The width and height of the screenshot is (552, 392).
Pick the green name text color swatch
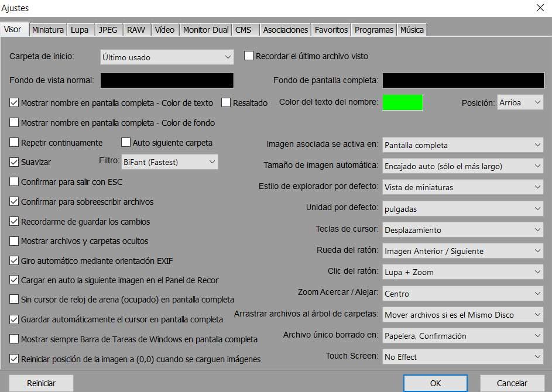click(x=403, y=102)
